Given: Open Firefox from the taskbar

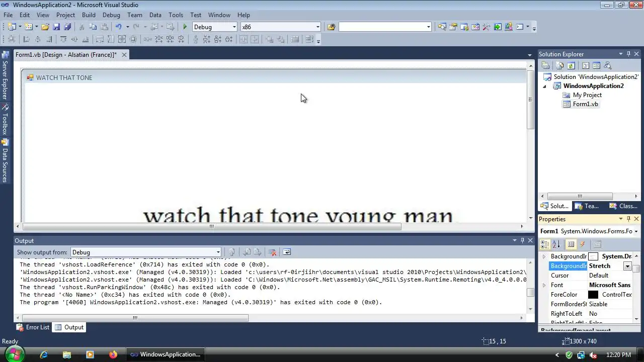Looking at the screenshot, I should tap(113, 354).
